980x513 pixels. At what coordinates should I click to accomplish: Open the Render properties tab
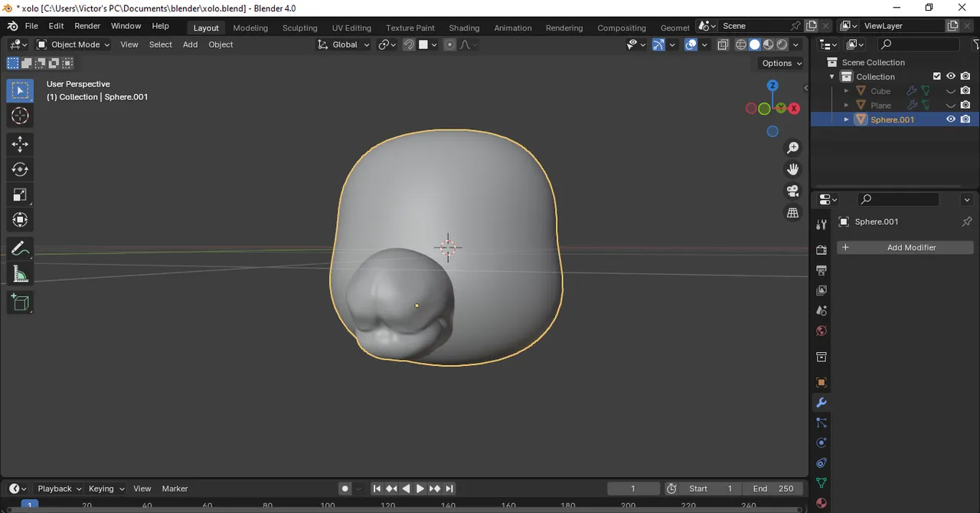point(822,250)
